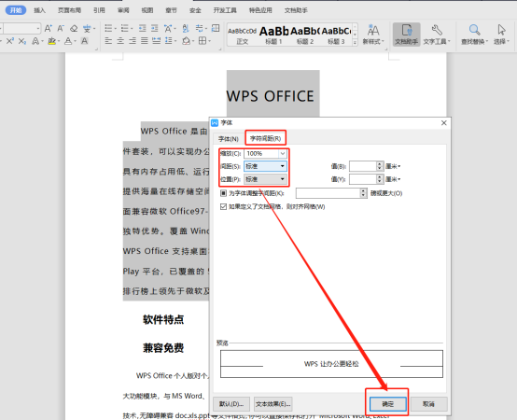Click the Chinese layout icon
Screen dimensions: 517x420
point(168,28)
